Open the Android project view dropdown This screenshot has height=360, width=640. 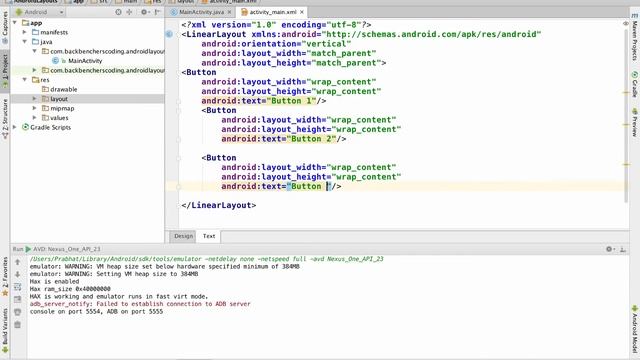(40, 12)
